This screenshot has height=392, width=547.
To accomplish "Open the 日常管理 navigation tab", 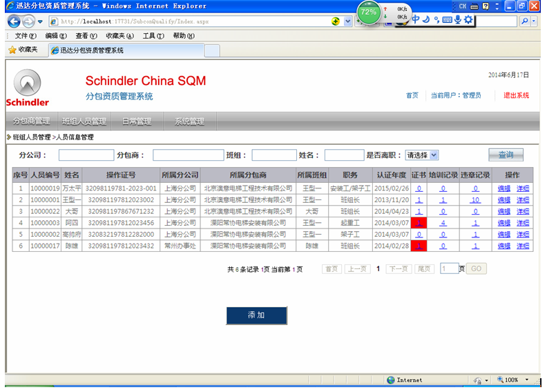I will pyautogui.click(x=137, y=121).
